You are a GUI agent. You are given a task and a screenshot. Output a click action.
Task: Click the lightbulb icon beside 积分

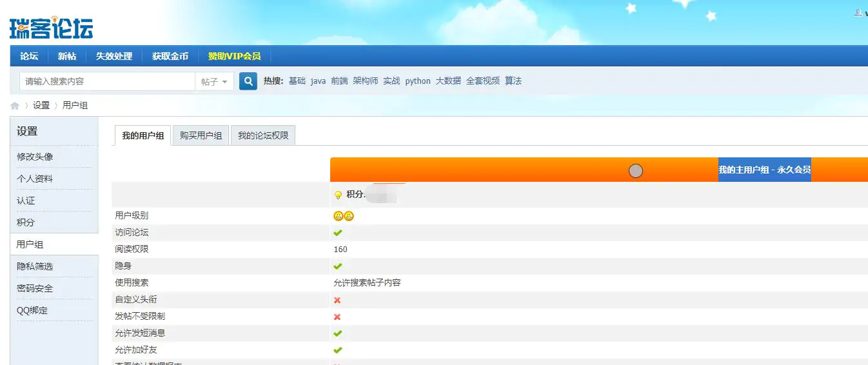point(338,195)
